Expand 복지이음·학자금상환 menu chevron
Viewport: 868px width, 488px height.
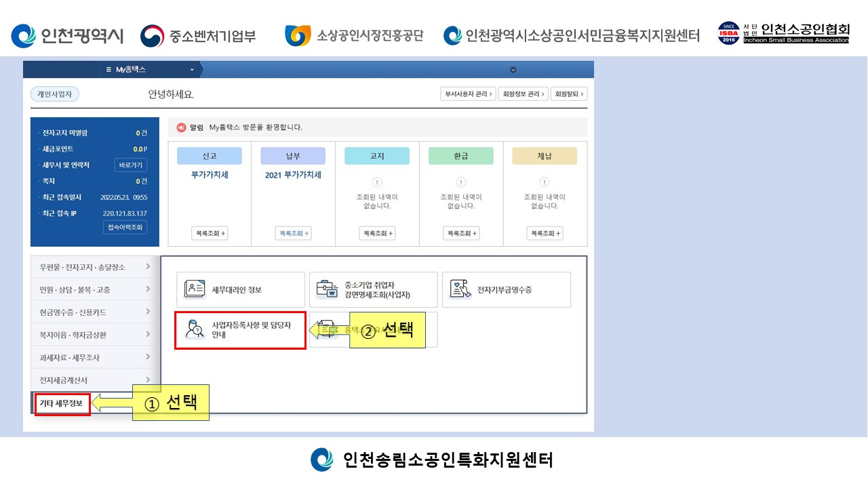(x=148, y=334)
